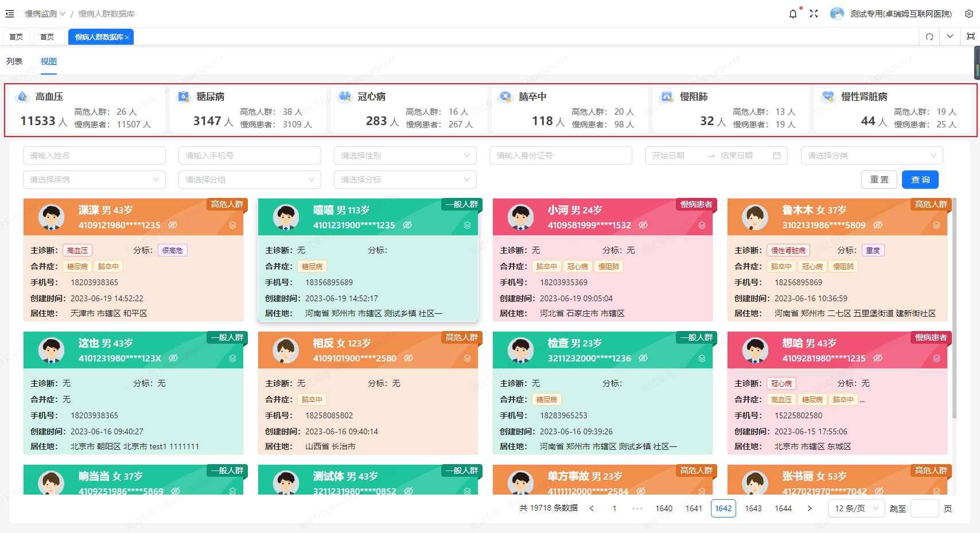Open the notification bell icon

[793, 14]
